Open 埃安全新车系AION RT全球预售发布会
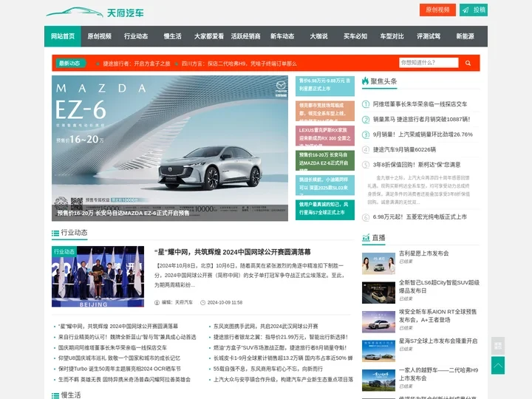This screenshot has width=532, height=399. 437,316
